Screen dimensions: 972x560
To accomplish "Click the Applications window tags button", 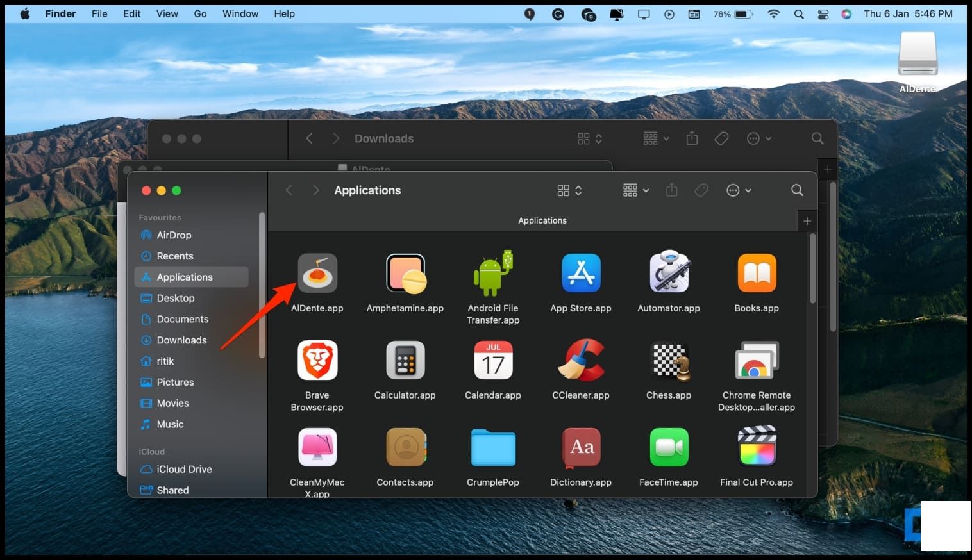I will pos(701,190).
